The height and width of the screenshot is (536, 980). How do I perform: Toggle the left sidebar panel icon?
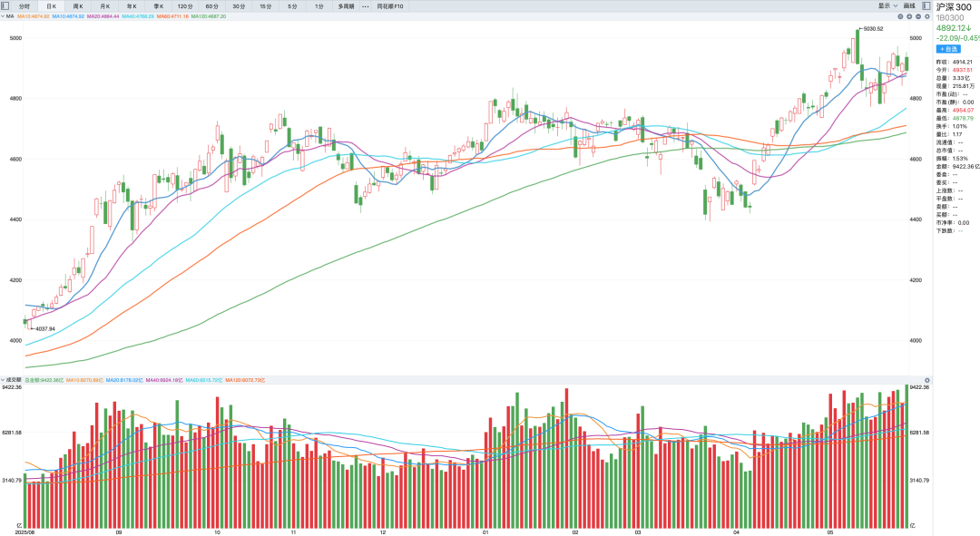tap(5, 6)
